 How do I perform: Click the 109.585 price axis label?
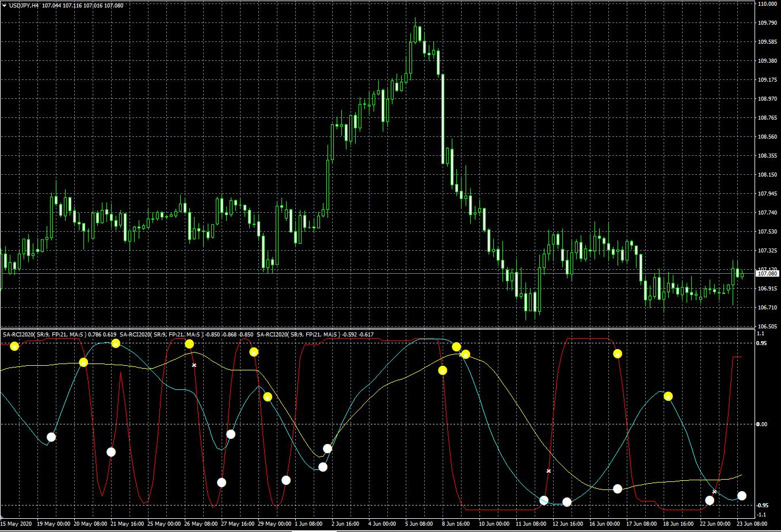point(767,42)
